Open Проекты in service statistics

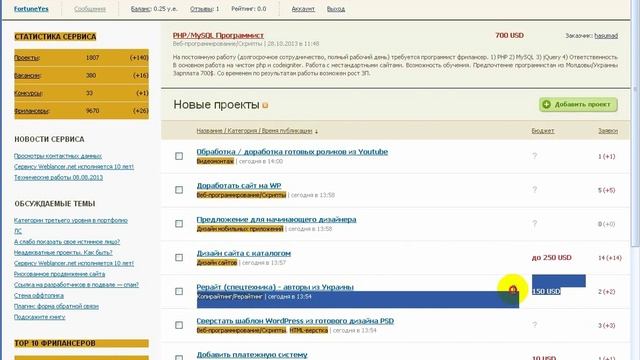(x=27, y=58)
